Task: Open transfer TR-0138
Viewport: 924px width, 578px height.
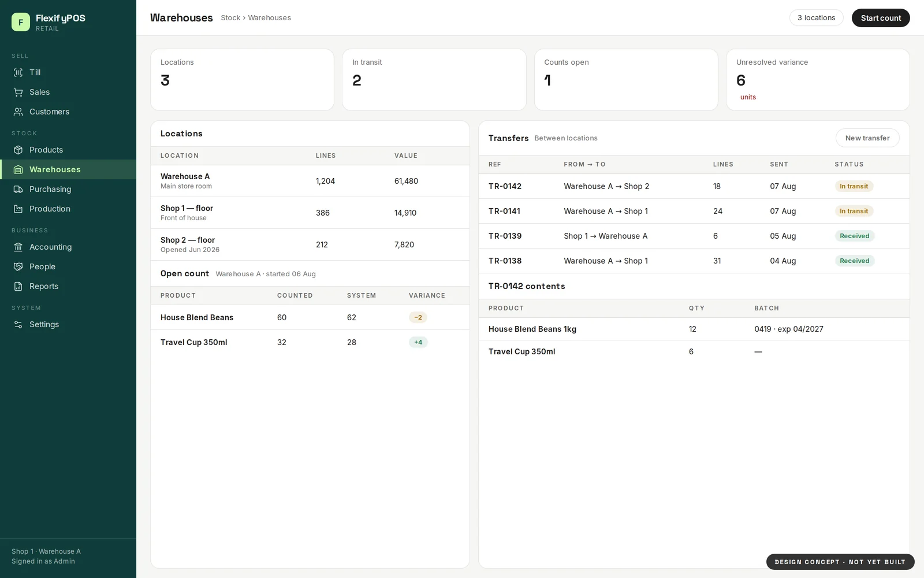Action: [x=694, y=261]
